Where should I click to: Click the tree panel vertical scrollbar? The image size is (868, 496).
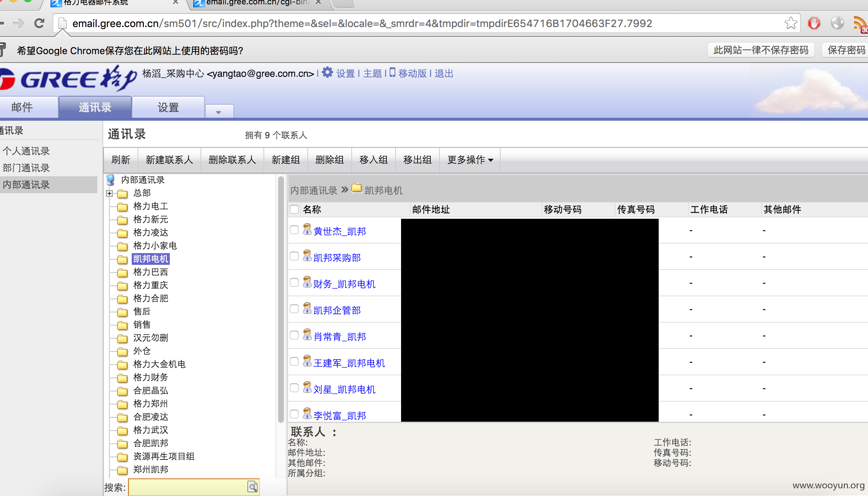[281, 299]
